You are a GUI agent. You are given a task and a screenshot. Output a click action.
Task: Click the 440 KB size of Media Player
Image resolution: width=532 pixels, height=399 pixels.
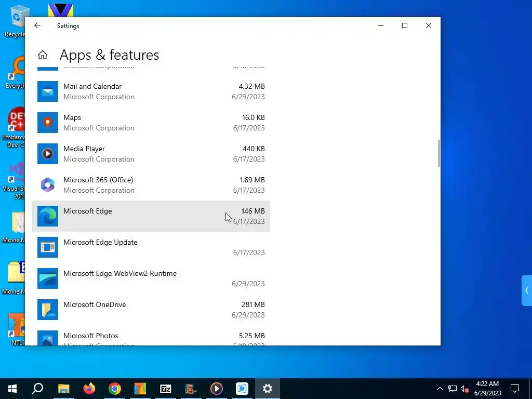(254, 149)
